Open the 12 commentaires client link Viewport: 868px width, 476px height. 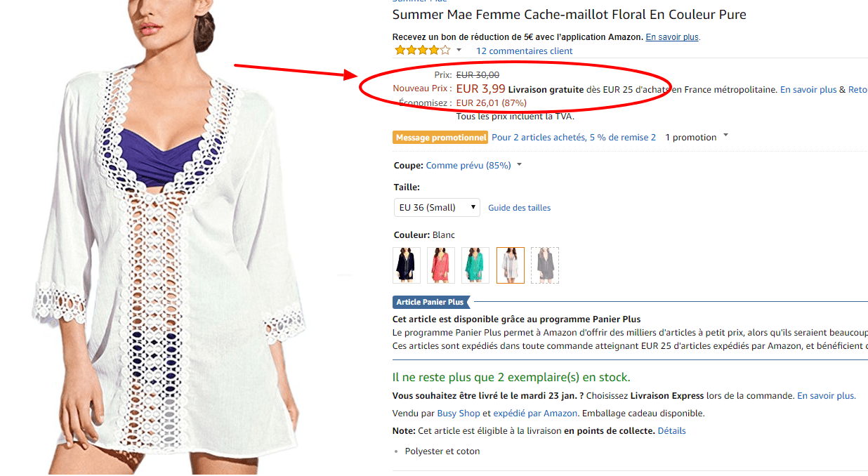524,51
